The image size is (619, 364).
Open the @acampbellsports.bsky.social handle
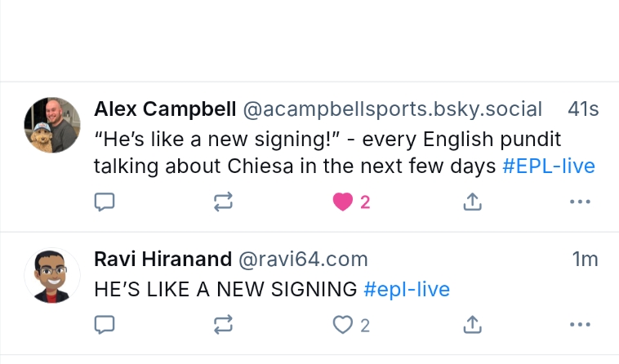tap(392, 109)
